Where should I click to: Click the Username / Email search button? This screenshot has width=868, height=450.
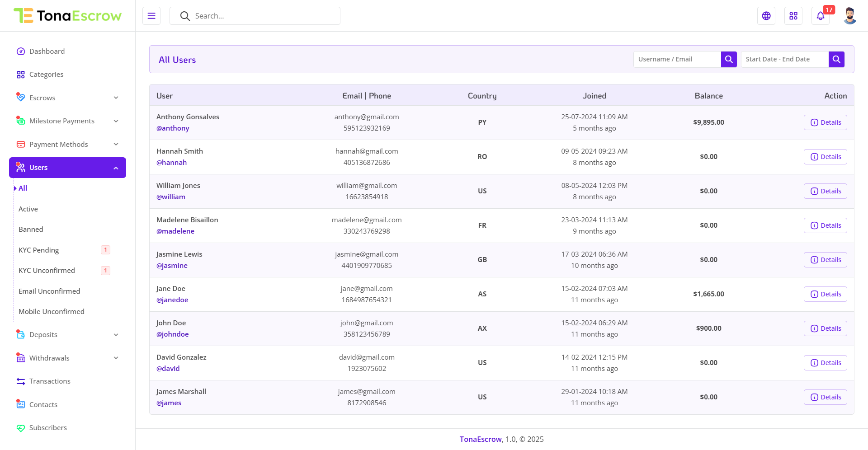(729, 59)
